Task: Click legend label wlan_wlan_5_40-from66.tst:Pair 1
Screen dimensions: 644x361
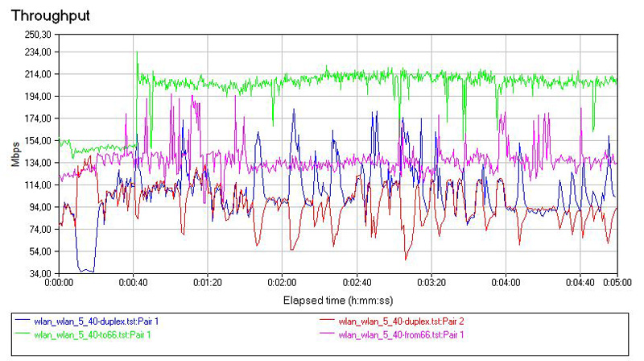Action: [x=402, y=334]
